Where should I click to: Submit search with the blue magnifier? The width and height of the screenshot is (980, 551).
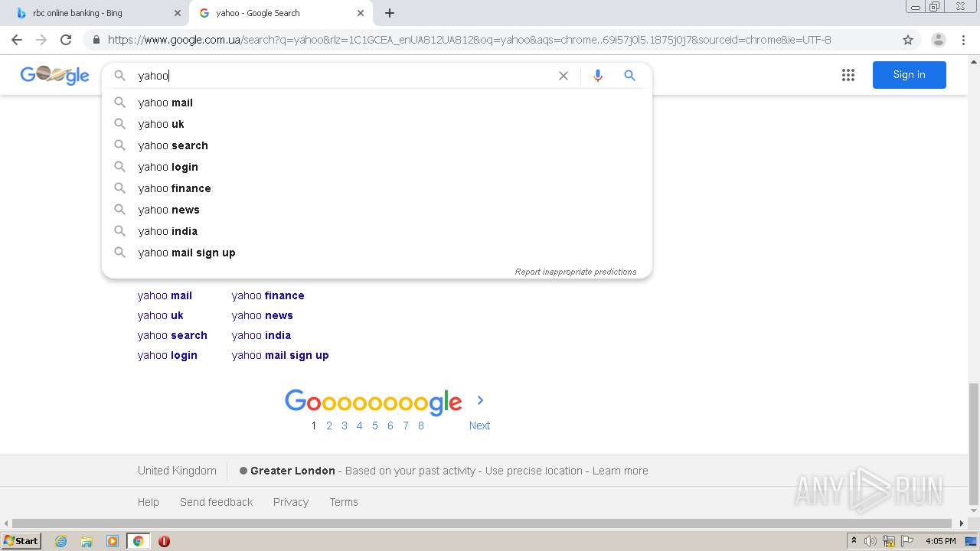[x=629, y=76]
